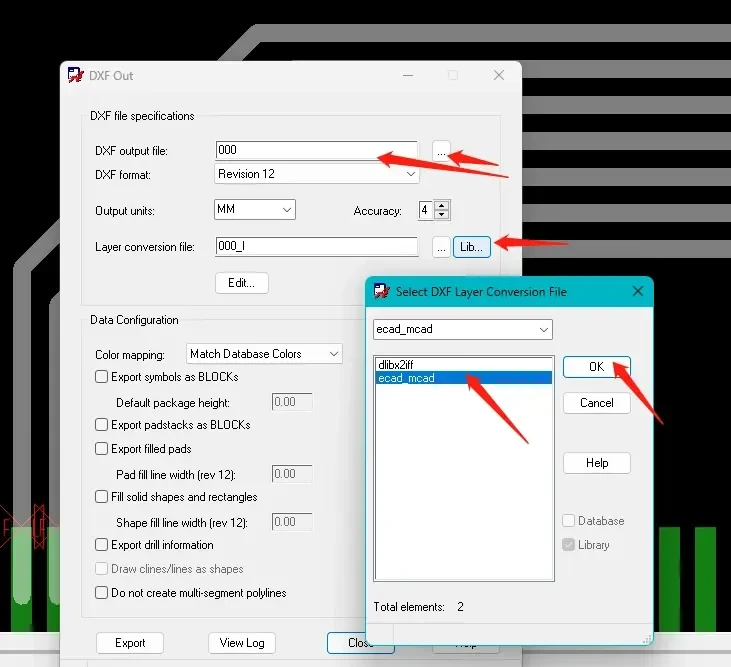
Task: Open the Color mapping dropdown
Action: point(264,354)
